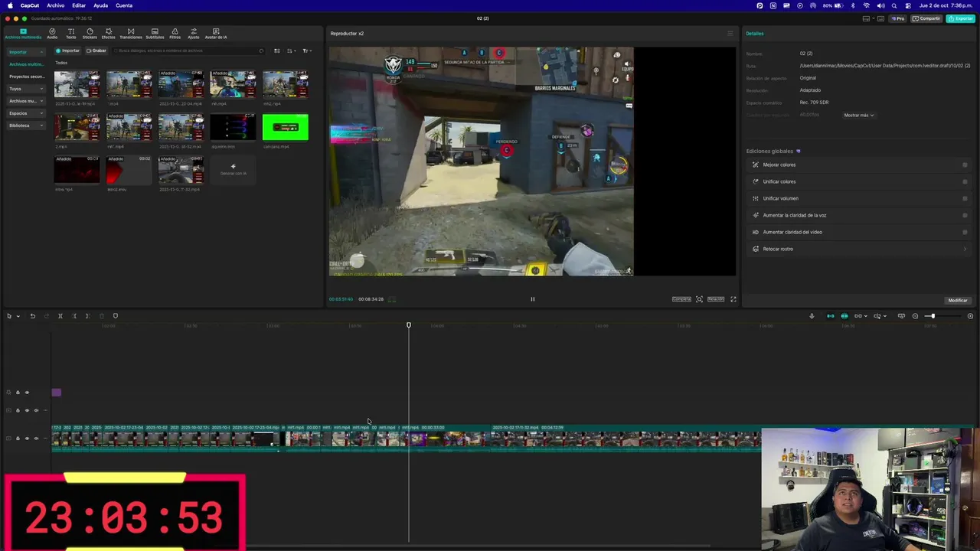Toggle visibility of purple sticker track
Screen dimensions: 980x551
coord(27,393)
